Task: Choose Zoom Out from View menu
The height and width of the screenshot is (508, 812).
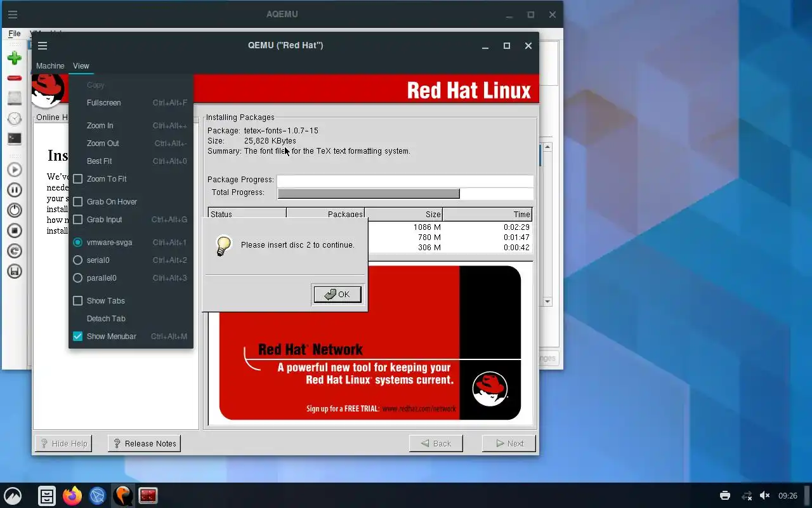Action: (131, 144)
